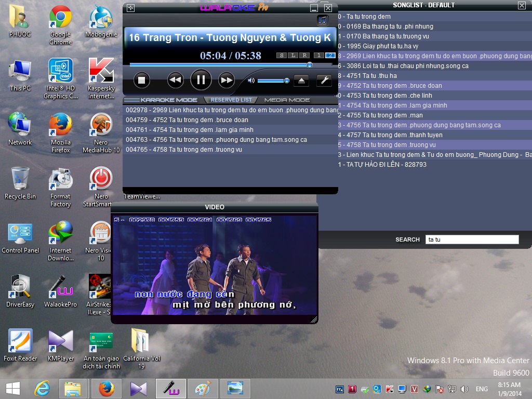The width and height of the screenshot is (532, 399).
Task: Select reserved song 004763 phuong dung bang tam
Action: (230, 139)
